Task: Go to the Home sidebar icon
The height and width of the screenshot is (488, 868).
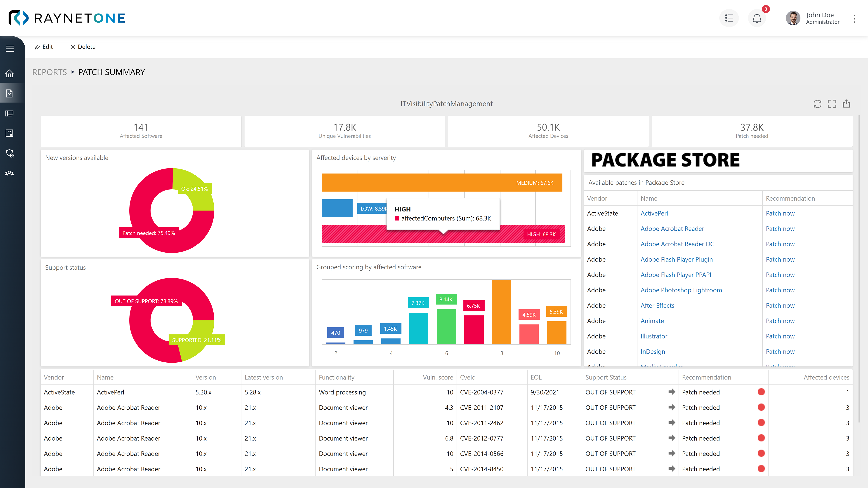Action: coord(10,73)
